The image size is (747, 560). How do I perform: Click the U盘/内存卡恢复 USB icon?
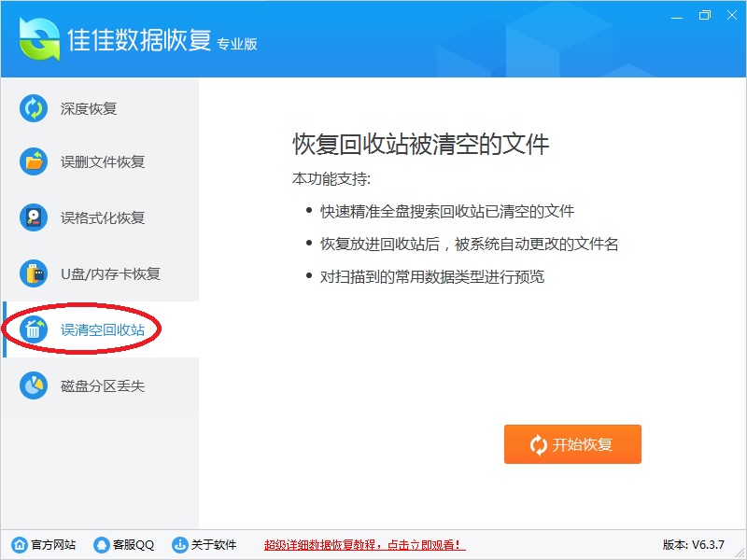[34, 273]
